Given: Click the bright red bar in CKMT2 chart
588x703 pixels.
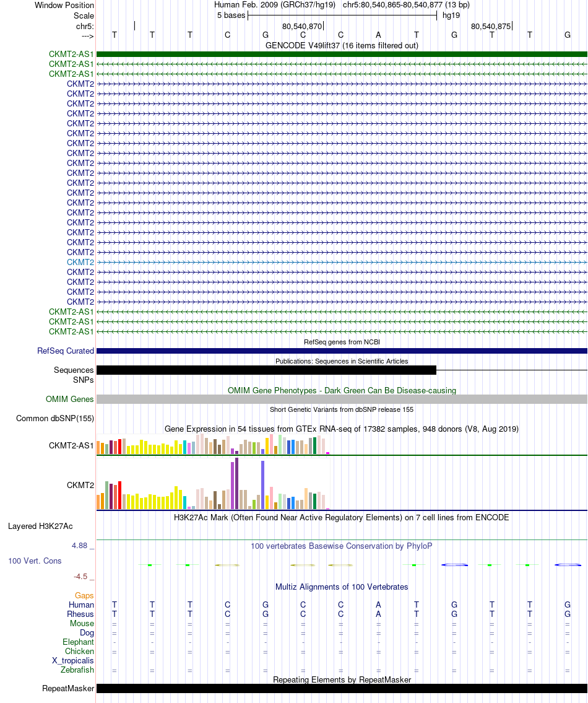Looking at the screenshot, I should coord(119,496).
